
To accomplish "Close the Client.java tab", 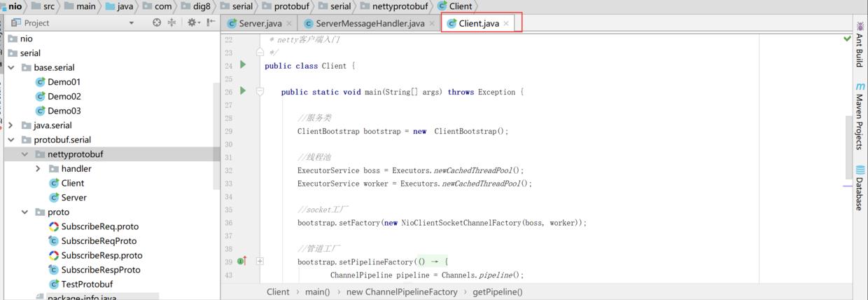I will coord(506,23).
